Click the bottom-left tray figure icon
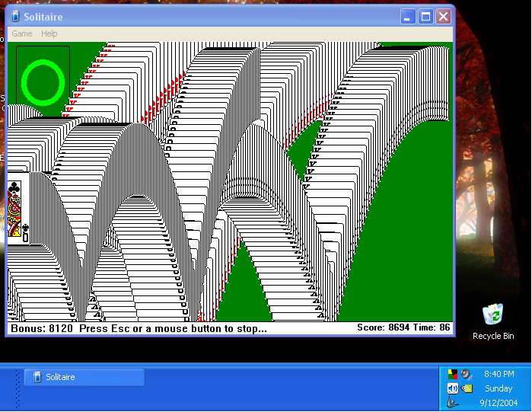This screenshot has width=532, height=412. point(452,402)
